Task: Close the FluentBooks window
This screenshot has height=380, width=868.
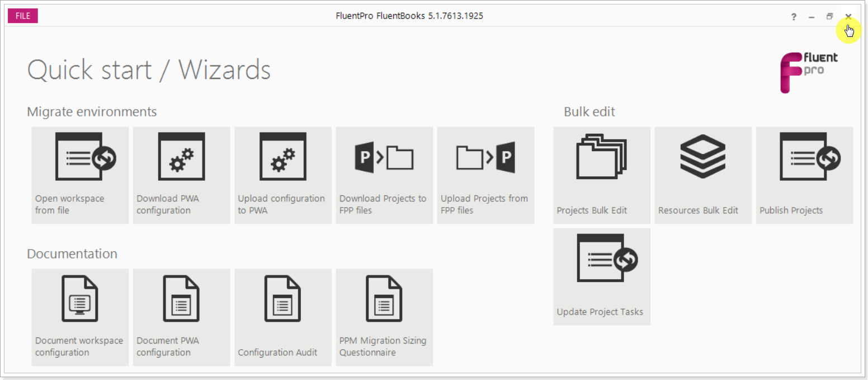Action: point(848,17)
